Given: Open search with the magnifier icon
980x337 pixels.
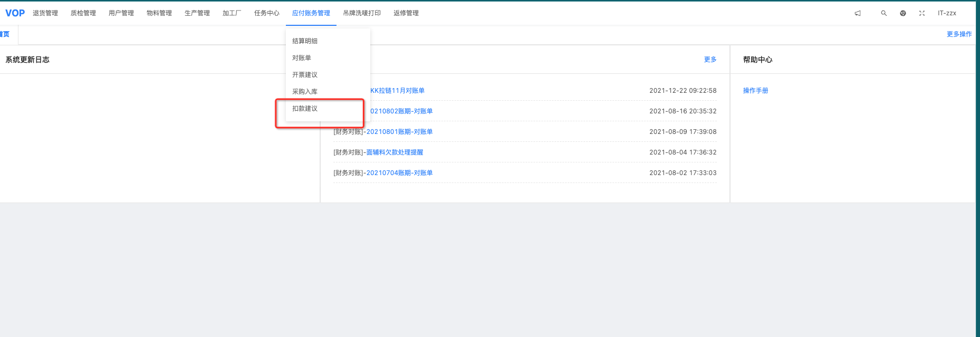Looking at the screenshot, I should point(883,13).
